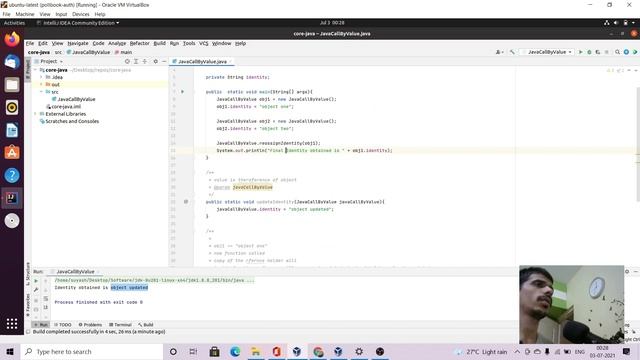The height and width of the screenshot is (360, 640).
Task: Collapse all icon in Project panel header
Action: click(144, 61)
